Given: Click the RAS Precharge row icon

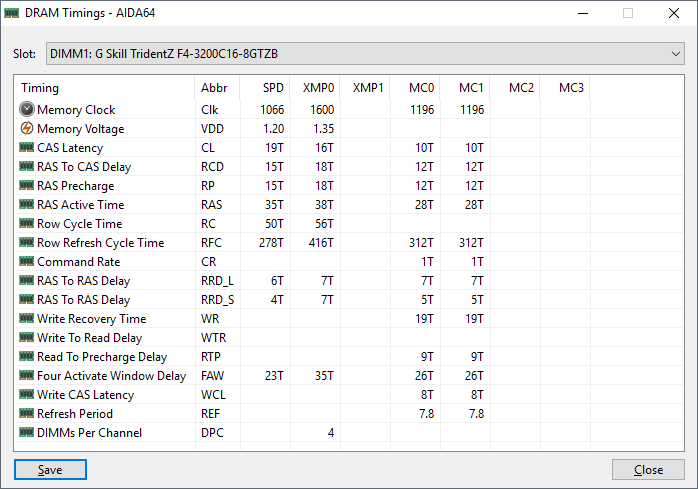Looking at the screenshot, I should coord(27,186).
